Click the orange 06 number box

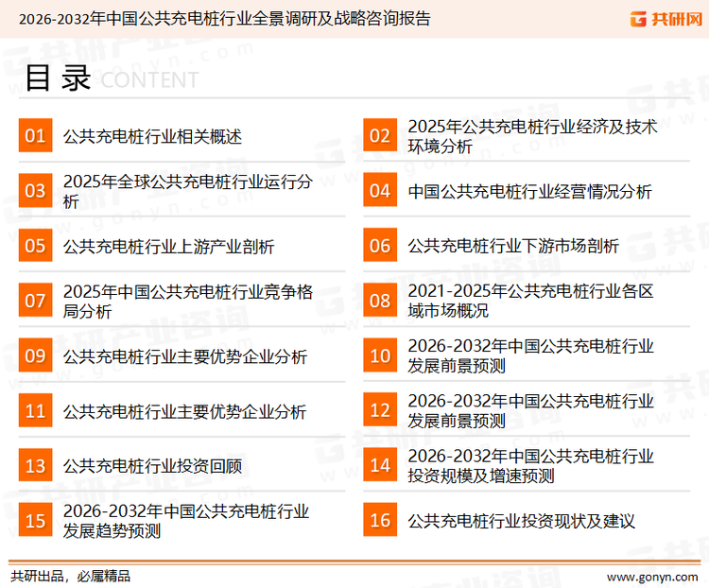[x=380, y=245]
